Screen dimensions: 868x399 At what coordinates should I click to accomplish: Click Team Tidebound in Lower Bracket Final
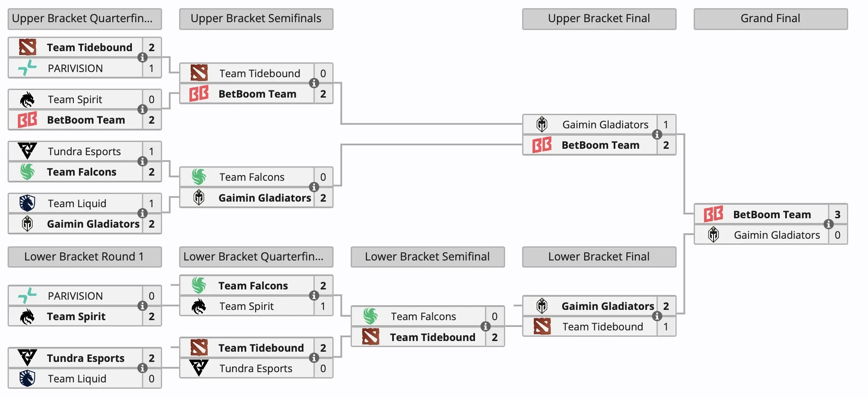(x=602, y=327)
